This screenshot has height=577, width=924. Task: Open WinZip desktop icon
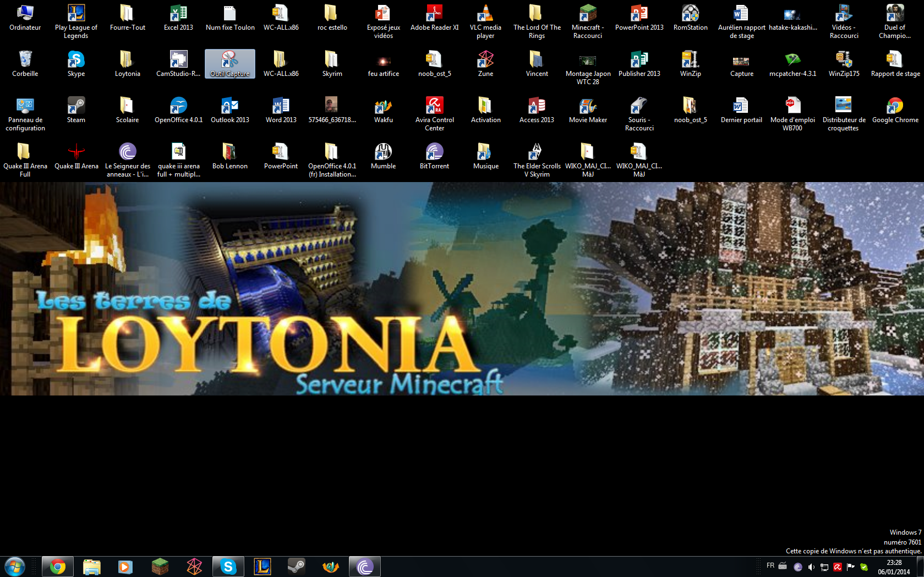(690, 64)
